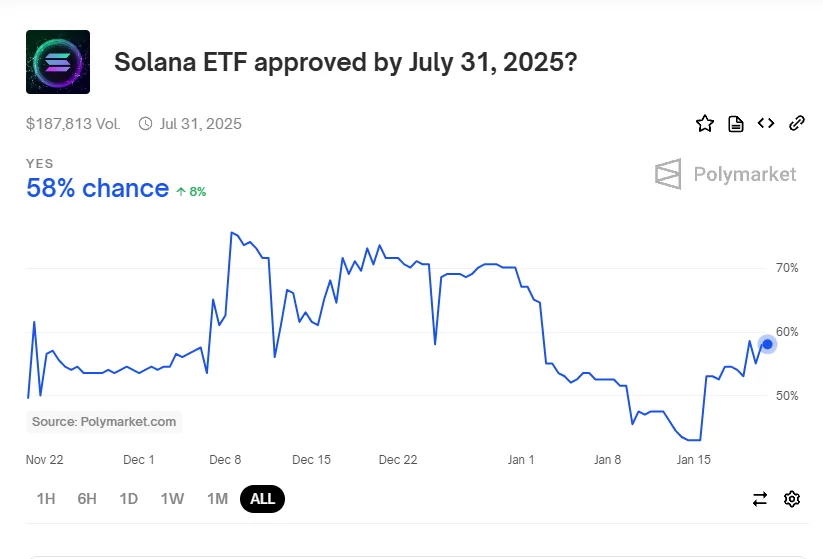This screenshot has width=823, height=559.
Task: Select the 6H time range
Action: [x=87, y=499]
